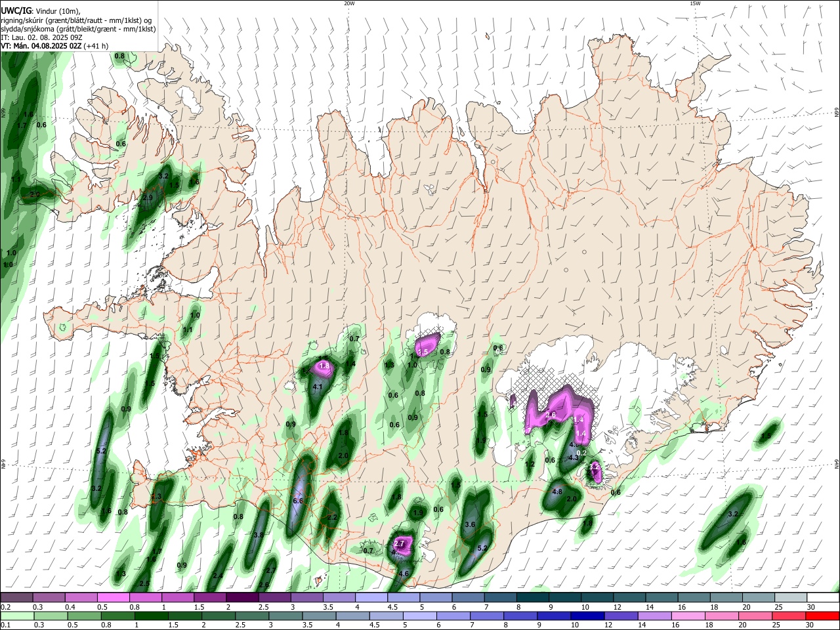
Task: Click the 0.1 label in the rain legend
Action: pyautogui.click(x=5, y=625)
